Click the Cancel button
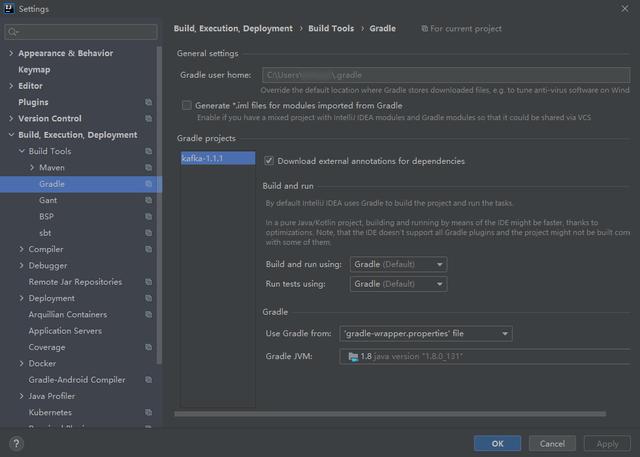The image size is (640, 457). tap(552, 444)
